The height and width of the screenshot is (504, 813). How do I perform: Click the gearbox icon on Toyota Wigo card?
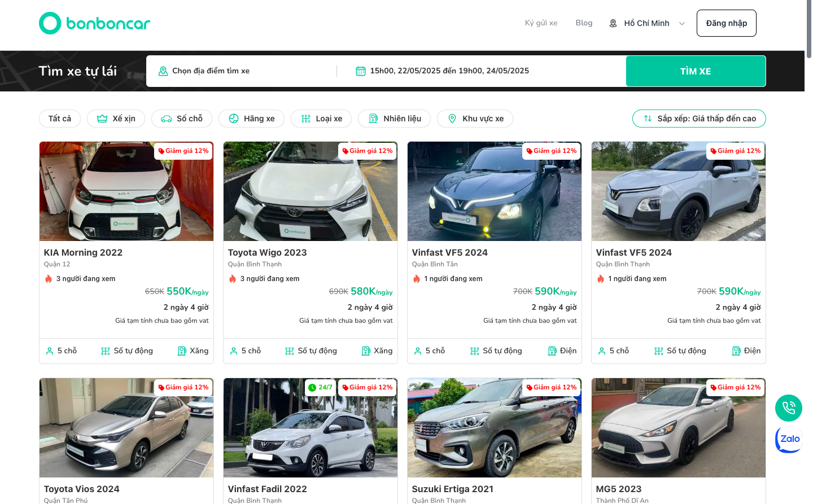click(x=290, y=351)
